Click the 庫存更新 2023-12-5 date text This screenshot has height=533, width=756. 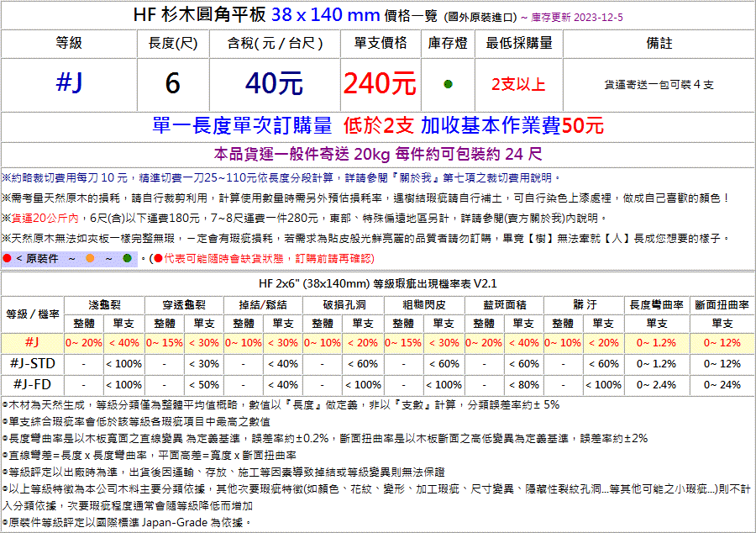(577, 17)
